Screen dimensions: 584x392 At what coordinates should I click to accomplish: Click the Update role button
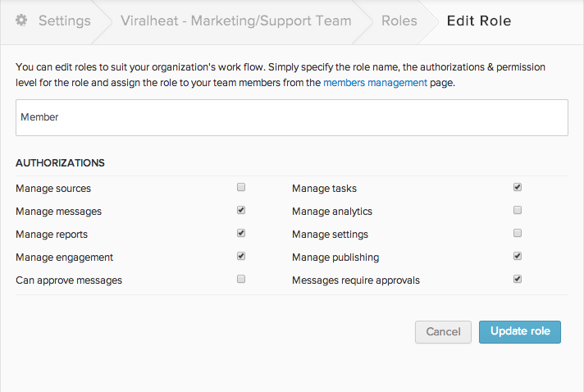pos(519,331)
